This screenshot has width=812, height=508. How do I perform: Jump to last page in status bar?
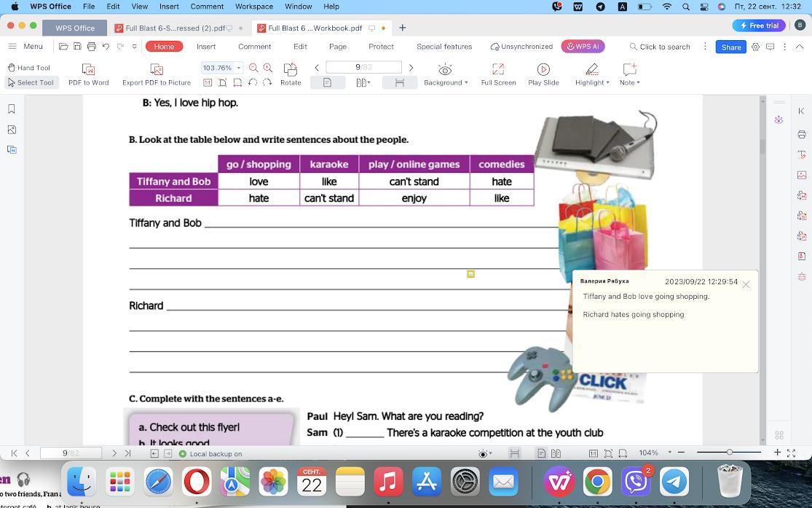tap(127, 453)
